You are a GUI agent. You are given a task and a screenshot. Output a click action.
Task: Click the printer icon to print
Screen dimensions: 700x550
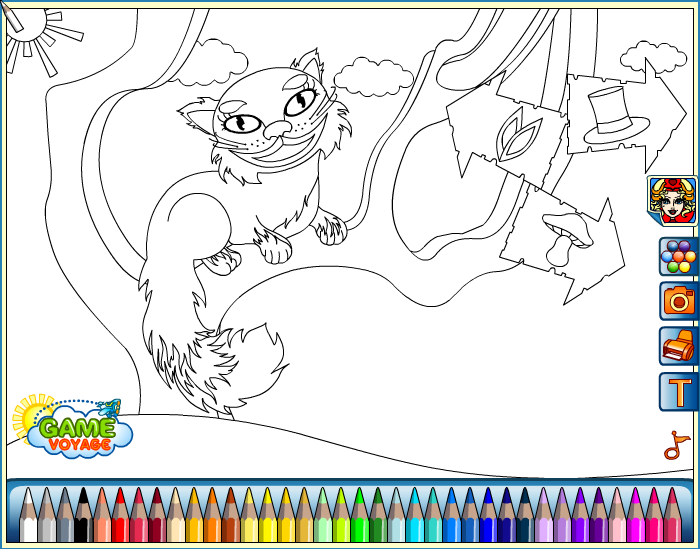click(679, 346)
